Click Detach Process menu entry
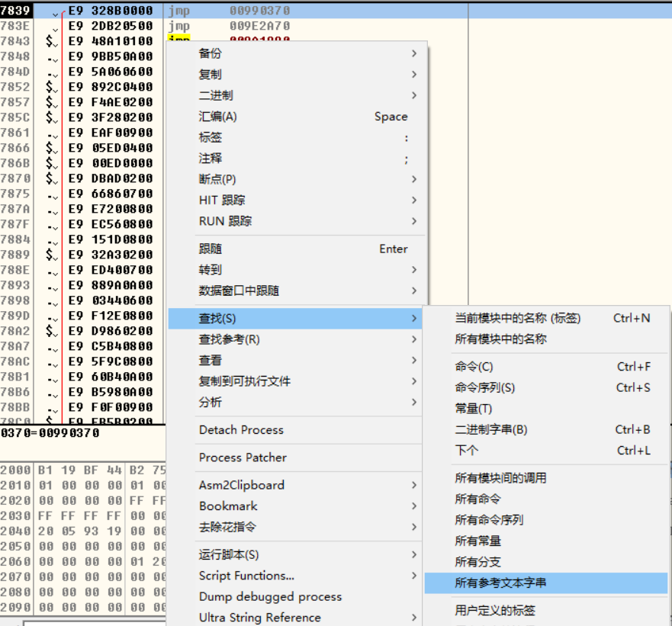Viewport: 672px width, 626px height. (241, 430)
